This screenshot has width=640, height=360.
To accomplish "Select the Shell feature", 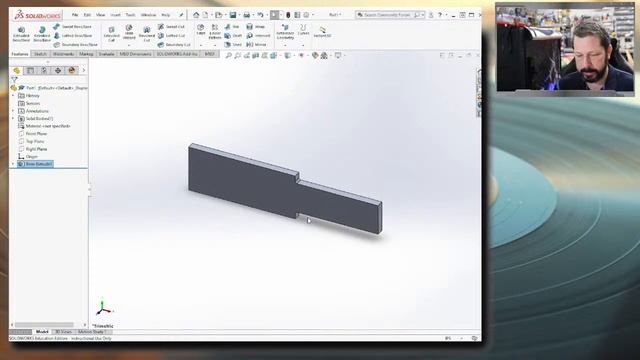I will pyautogui.click(x=233, y=44).
